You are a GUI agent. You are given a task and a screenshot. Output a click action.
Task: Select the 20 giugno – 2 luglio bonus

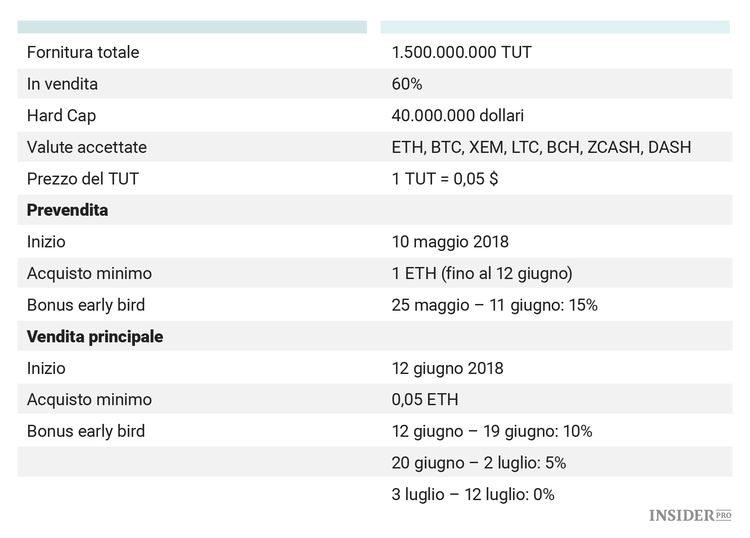(479, 463)
